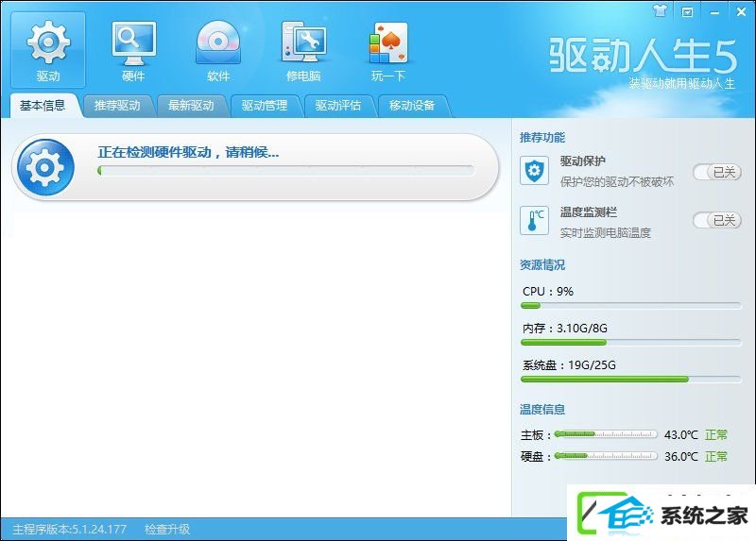Toggle the 驱动保护 switch on
This screenshot has width=756, height=541.
(717, 172)
